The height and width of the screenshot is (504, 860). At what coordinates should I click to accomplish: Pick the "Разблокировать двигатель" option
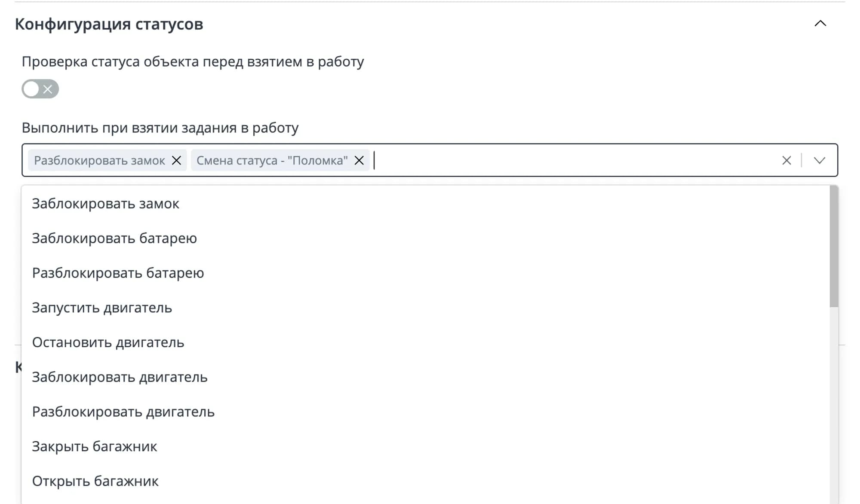123,412
